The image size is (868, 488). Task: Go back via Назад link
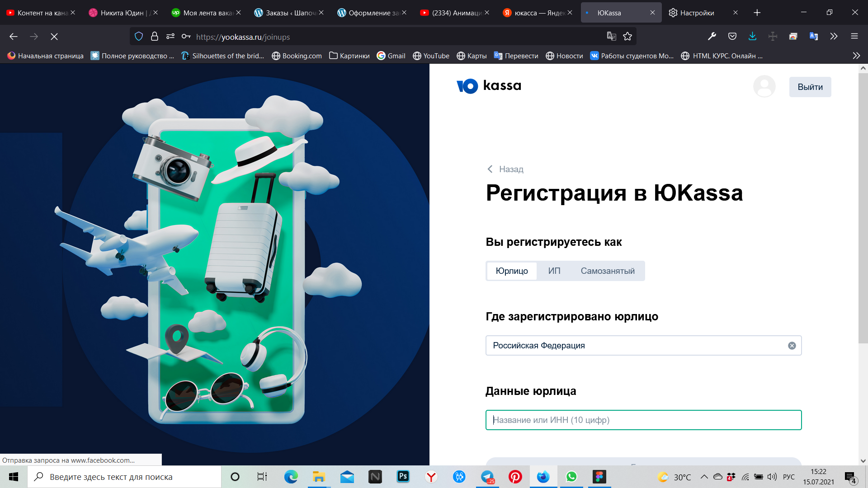tap(505, 169)
